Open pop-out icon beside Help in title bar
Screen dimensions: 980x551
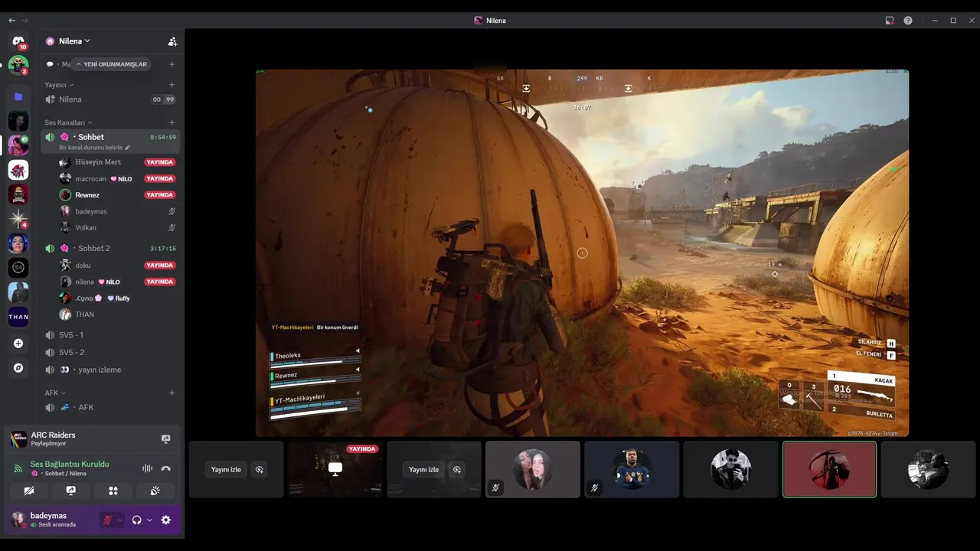pos(890,21)
